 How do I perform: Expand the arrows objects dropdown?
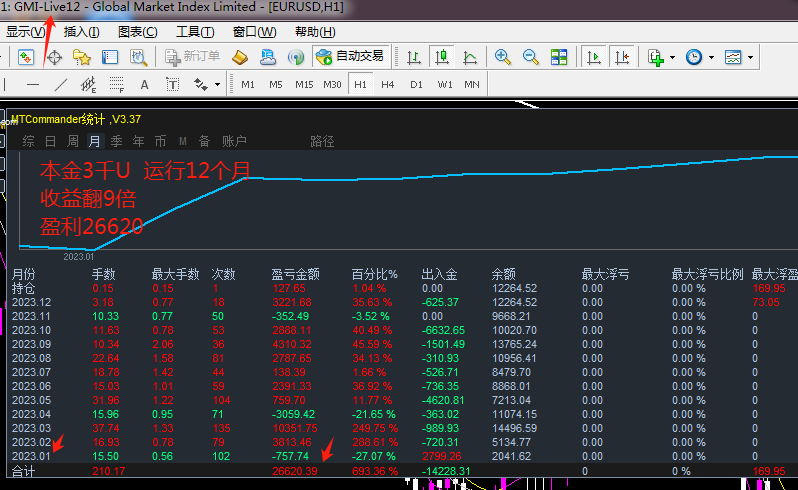coord(217,85)
